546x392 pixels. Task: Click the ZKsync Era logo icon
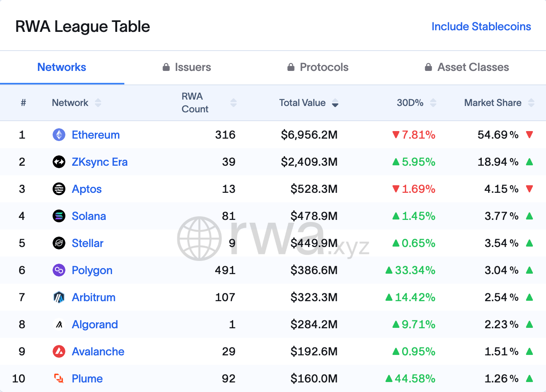tap(59, 162)
